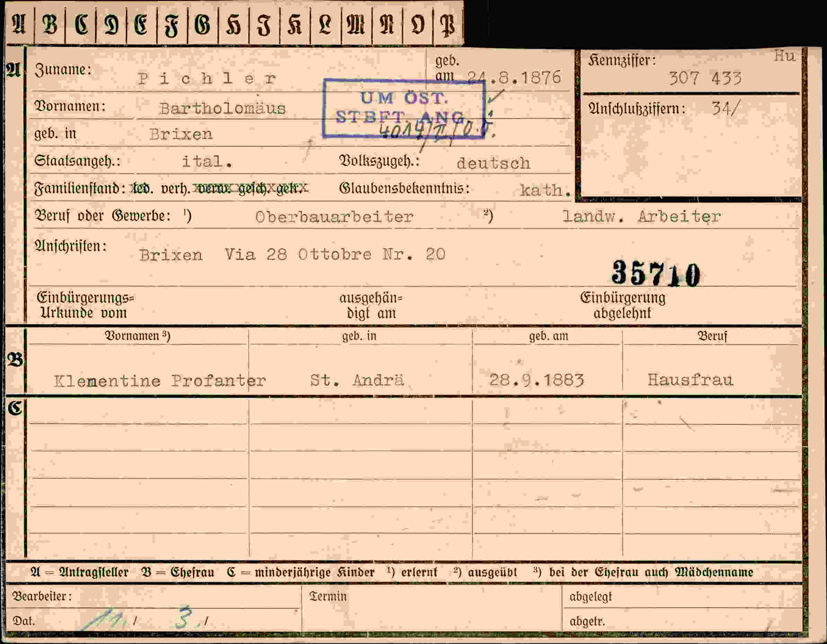Click the bold stamped number '35710'
Viewport: 827px width, 644px height.
click(656, 273)
